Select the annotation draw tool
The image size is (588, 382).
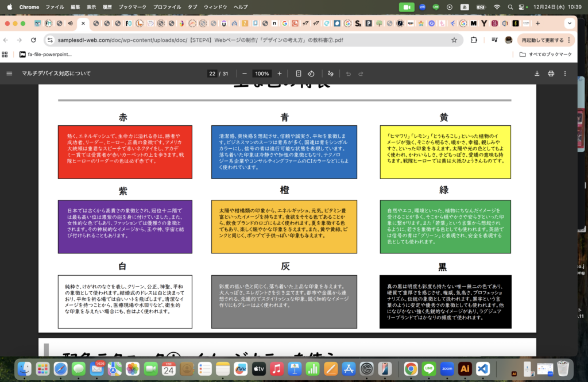pyautogui.click(x=330, y=74)
